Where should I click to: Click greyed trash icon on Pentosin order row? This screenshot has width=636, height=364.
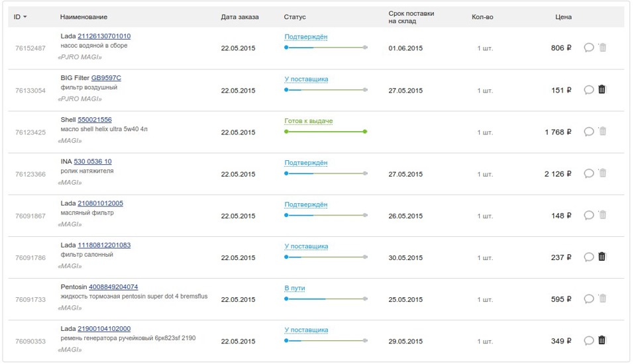click(x=602, y=298)
